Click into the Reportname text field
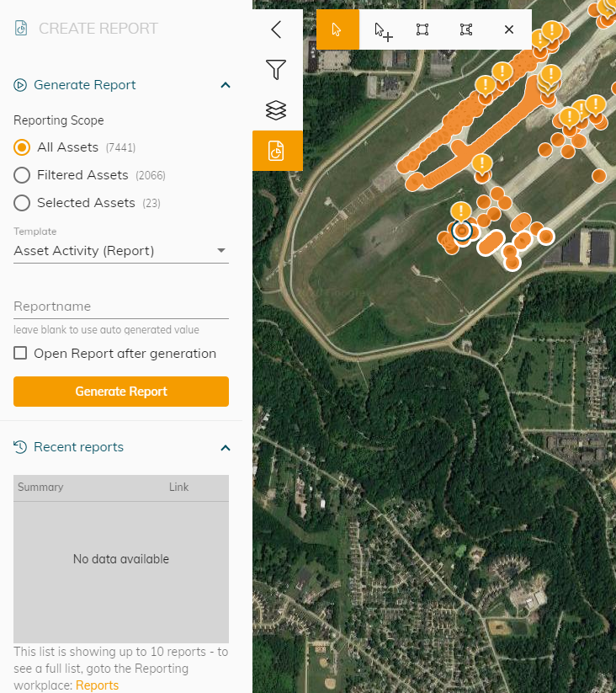Viewport: 616px width, 693px height. pyautogui.click(x=121, y=307)
